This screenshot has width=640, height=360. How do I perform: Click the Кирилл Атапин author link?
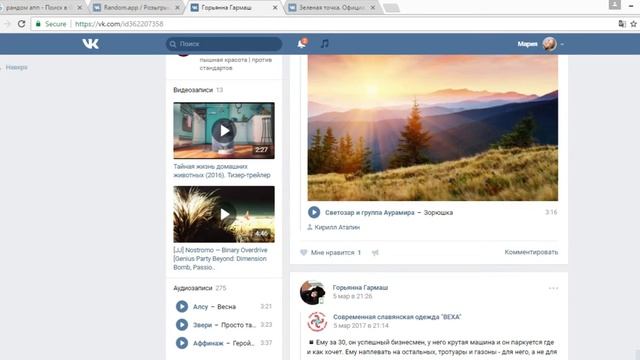pos(337,227)
